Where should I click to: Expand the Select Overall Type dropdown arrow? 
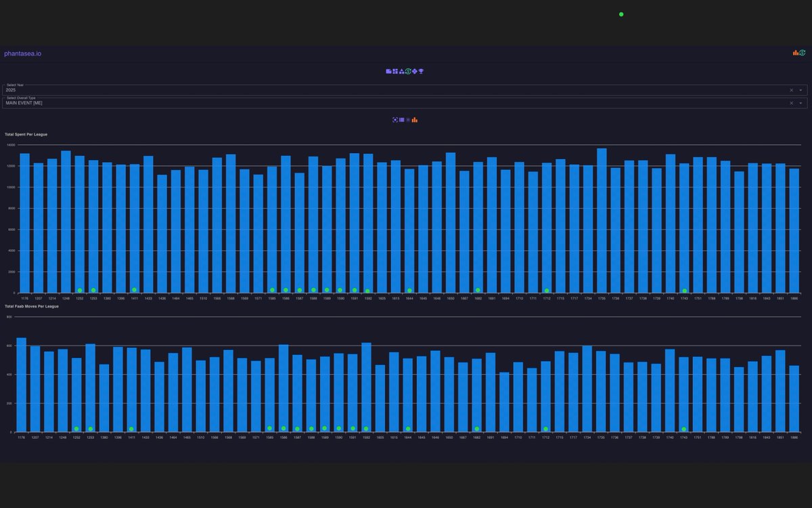click(800, 103)
